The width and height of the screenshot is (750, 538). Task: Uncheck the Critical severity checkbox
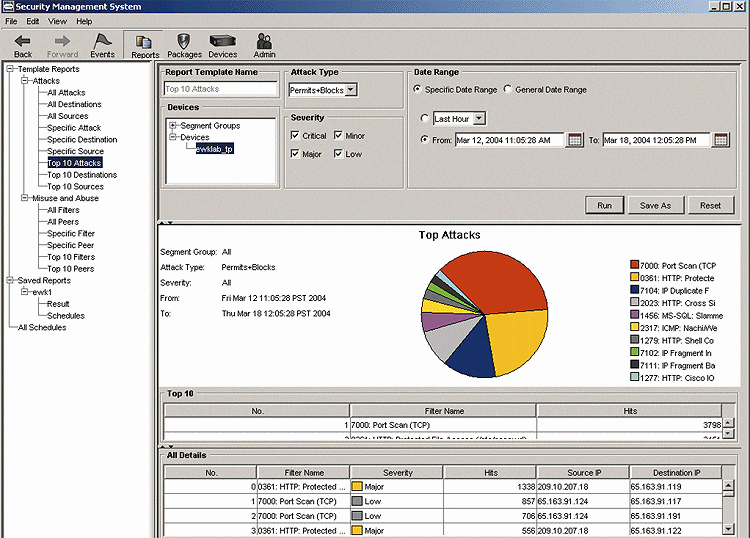295,136
